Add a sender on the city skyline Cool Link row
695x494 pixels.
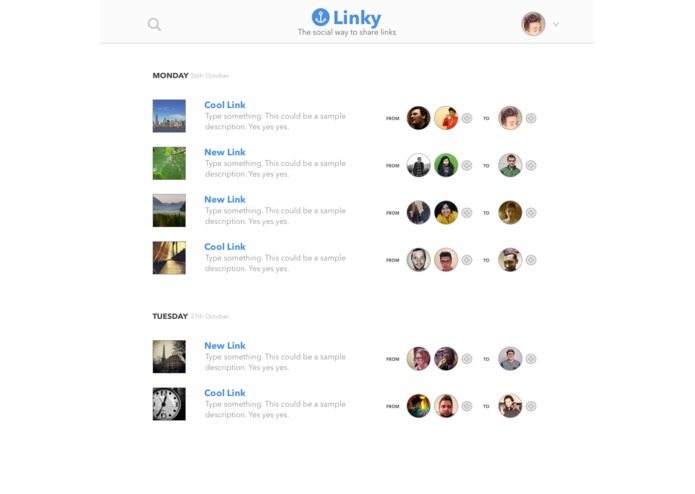(467, 118)
